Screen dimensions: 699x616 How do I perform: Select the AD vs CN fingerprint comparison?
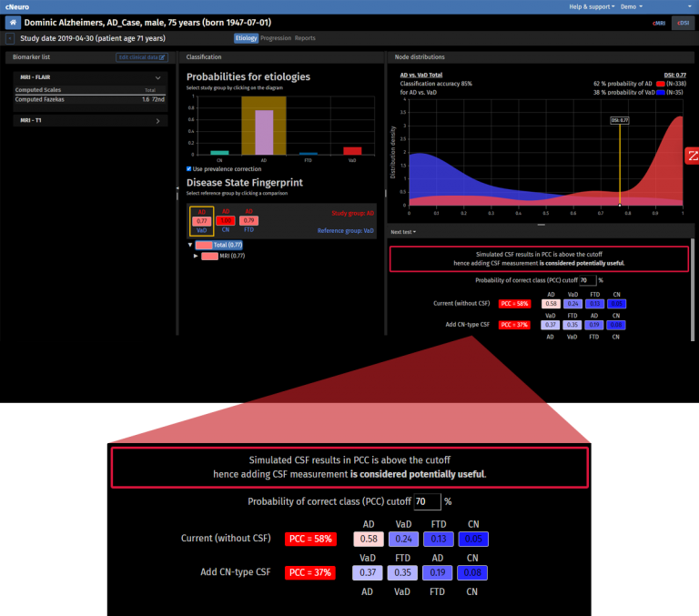click(x=224, y=219)
